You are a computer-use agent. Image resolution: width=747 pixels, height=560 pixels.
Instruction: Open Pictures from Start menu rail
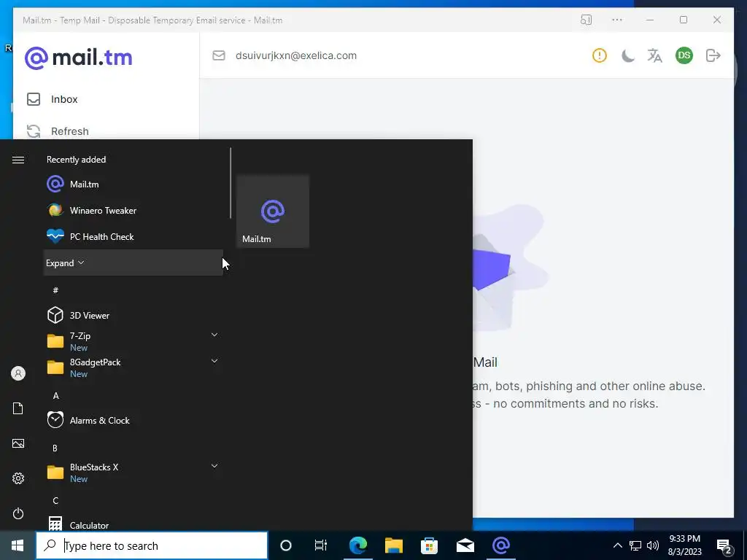[18, 444]
